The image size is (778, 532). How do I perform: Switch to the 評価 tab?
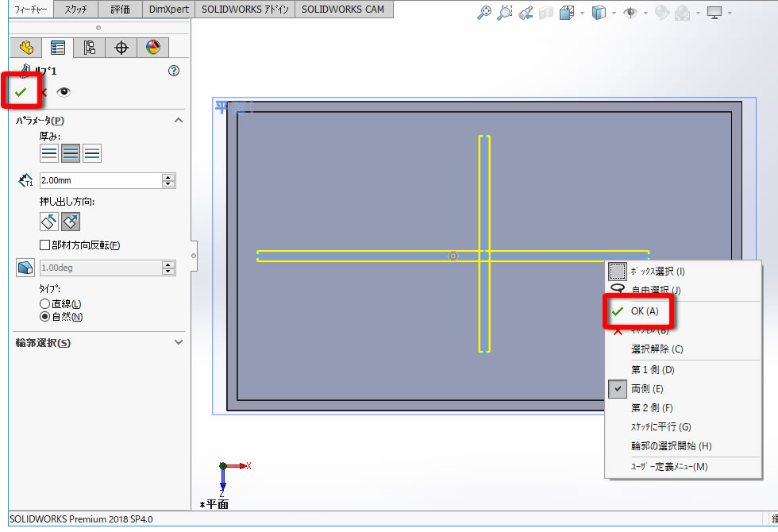(x=120, y=9)
